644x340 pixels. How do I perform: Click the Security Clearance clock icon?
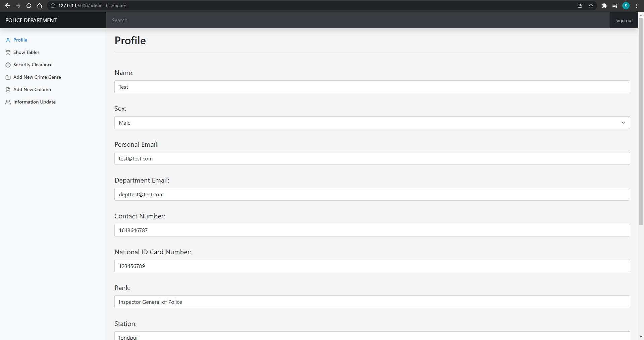point(8,65)
